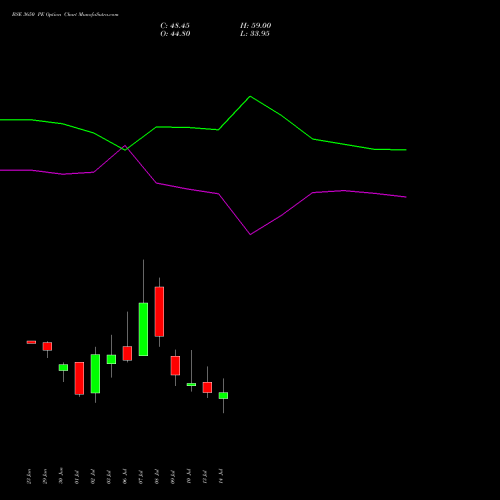Click the 02 Jul date label
Viewport: 500px width, 500px height.
point(93,476)
